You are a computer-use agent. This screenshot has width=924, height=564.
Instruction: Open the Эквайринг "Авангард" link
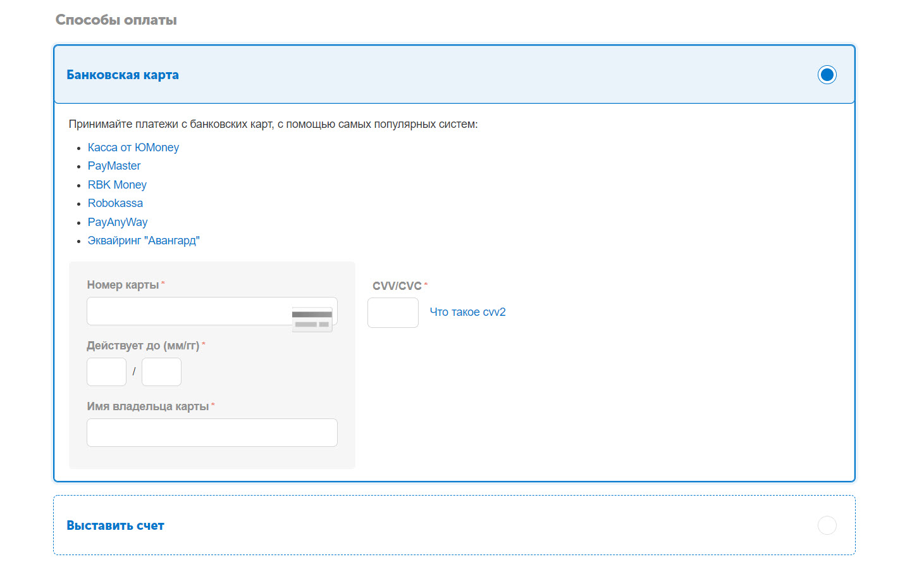pyautogui.click(x=144, y=241)
